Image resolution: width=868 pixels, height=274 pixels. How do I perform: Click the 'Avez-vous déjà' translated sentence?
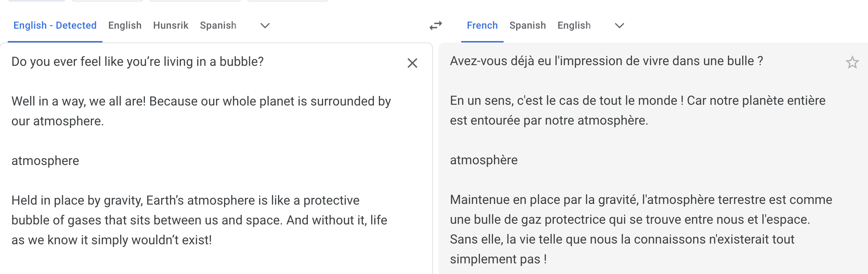(x=606, y=61)
